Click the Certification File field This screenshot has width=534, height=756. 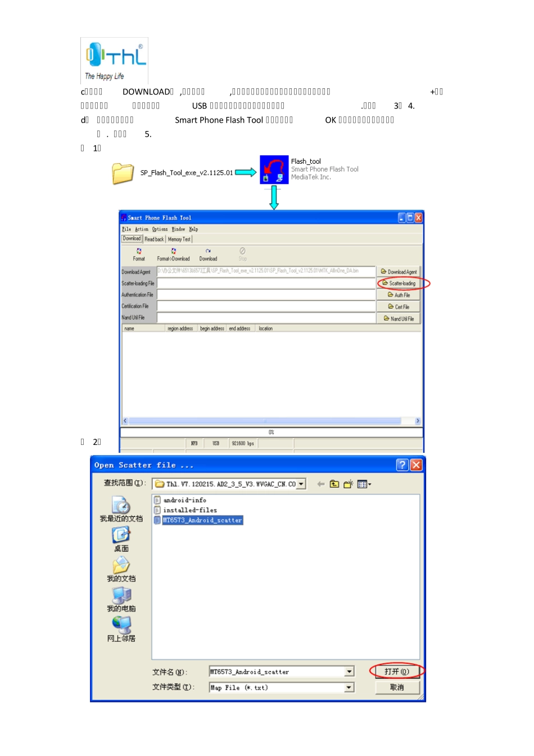click(266, 307)
